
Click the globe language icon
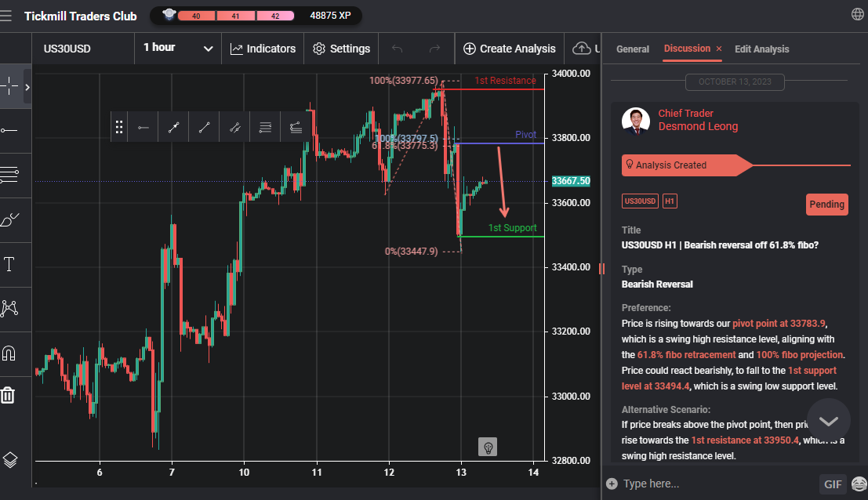[858, 14]
